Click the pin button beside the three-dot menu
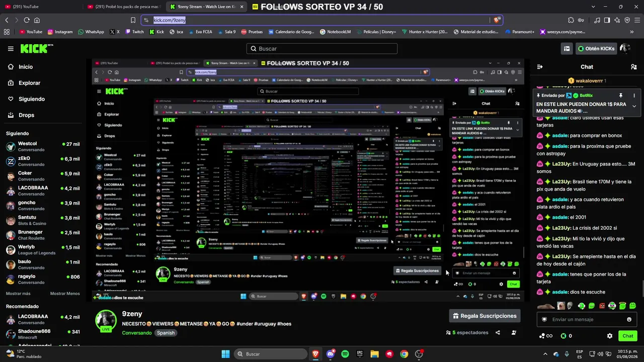The width and height of the screenshot is (644, 362). (621, 95)
